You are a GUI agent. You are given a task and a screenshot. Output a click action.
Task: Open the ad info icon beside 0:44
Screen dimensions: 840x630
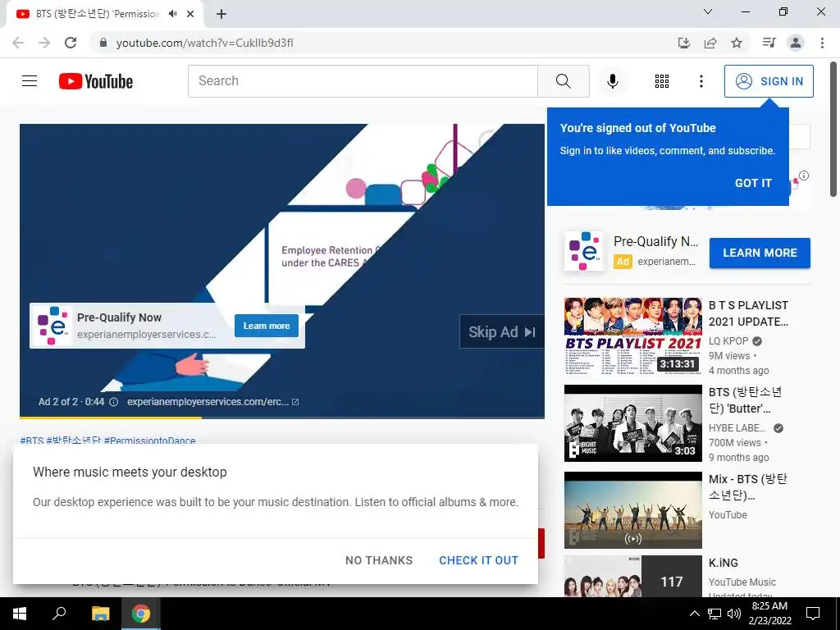[x=113, y=402]
